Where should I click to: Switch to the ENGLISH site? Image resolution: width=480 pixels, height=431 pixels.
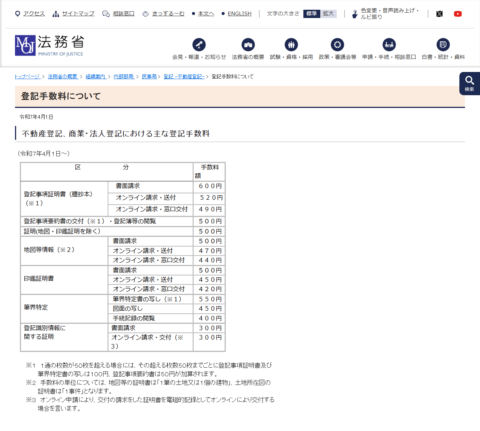tap(240, 14)
